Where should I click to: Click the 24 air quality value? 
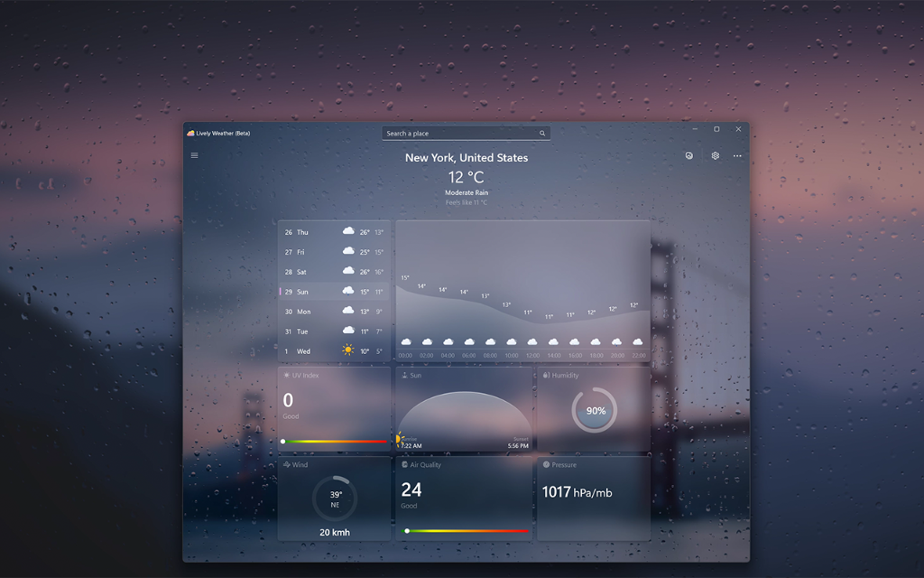(x=411, y=489)
